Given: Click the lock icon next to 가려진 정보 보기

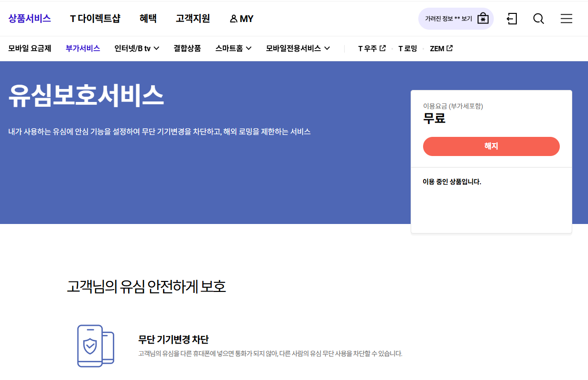Looking at the screenshot, I should pos(483,18).
